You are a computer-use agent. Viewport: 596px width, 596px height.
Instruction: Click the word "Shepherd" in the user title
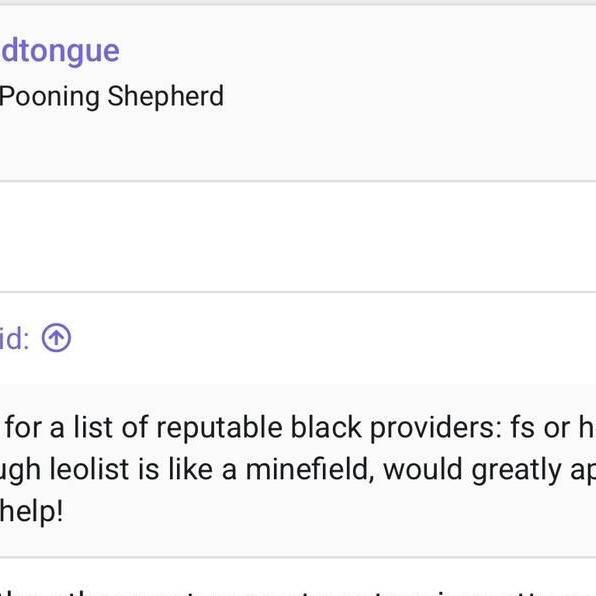(x=165, y=96)
